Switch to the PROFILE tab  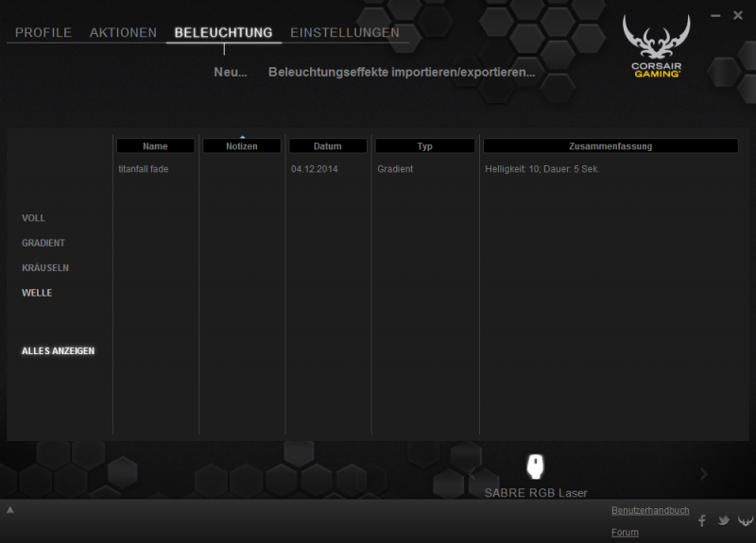tap(43, 33)
